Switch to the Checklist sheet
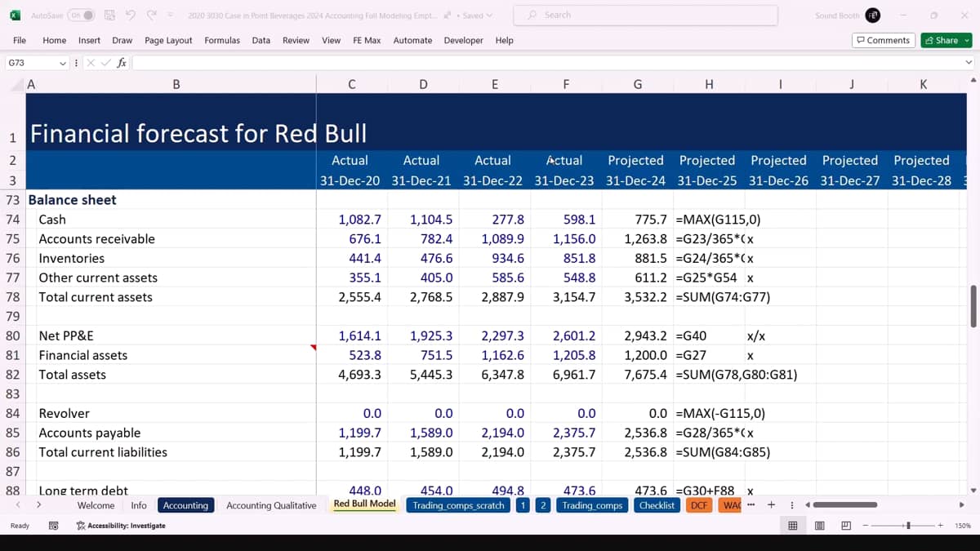Viewport: 980px width, 551px height. point(657,505)
